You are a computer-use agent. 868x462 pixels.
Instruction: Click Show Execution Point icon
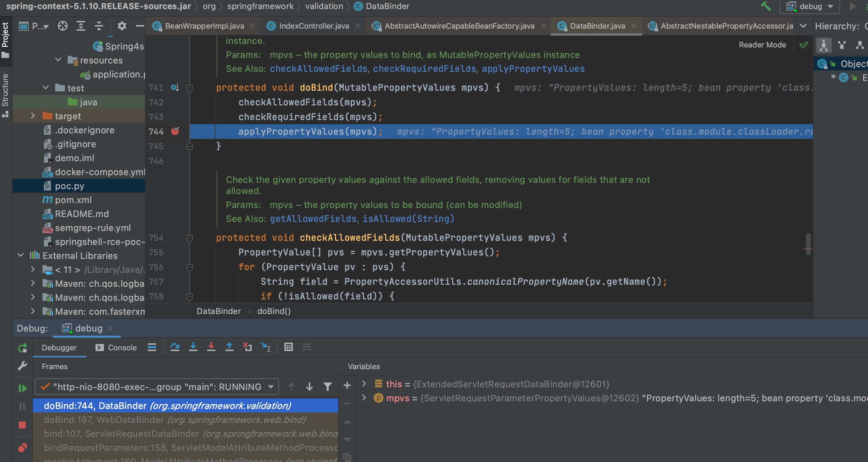coord(152,347)
